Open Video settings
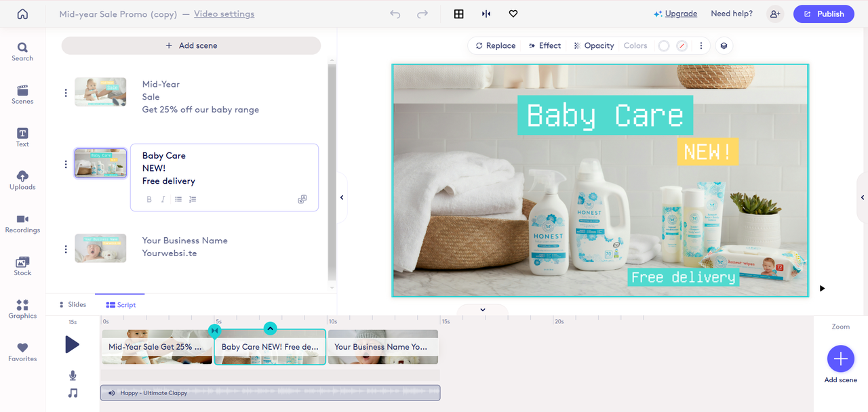This screenshot has height=412, width=868. click(x=224, y=14)
